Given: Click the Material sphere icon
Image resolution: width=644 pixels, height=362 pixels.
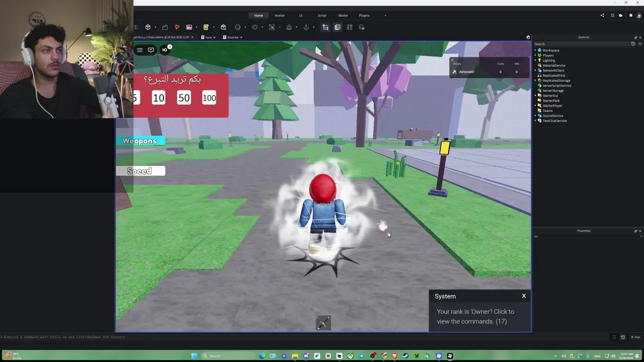Looking at the screenshot, I should pyautogui.click(x=237, y=27).
